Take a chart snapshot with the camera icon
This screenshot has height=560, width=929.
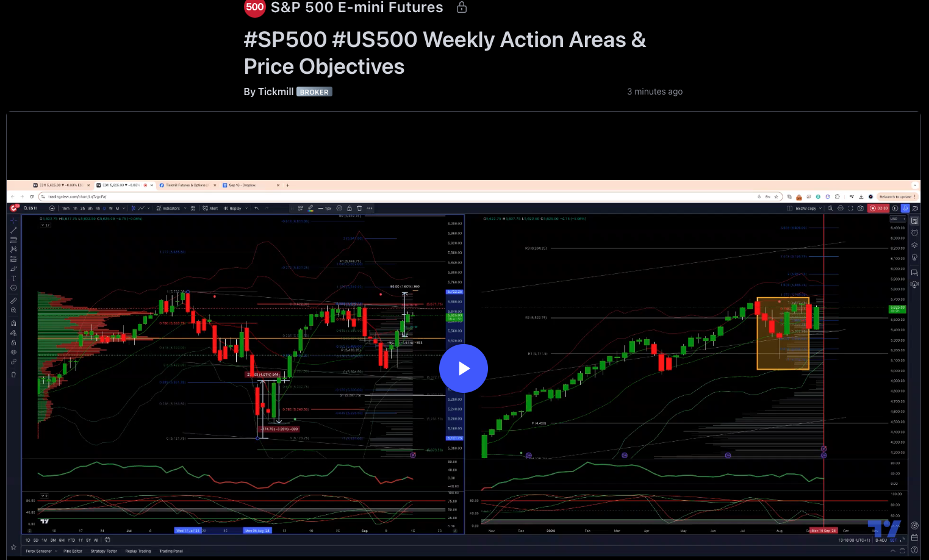click(x=861, y=208)
